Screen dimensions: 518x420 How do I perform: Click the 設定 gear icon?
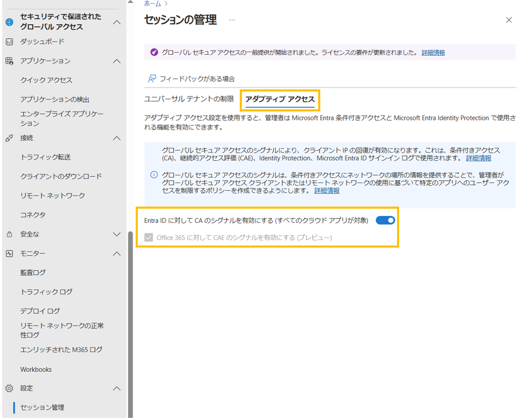click(9, 388)
